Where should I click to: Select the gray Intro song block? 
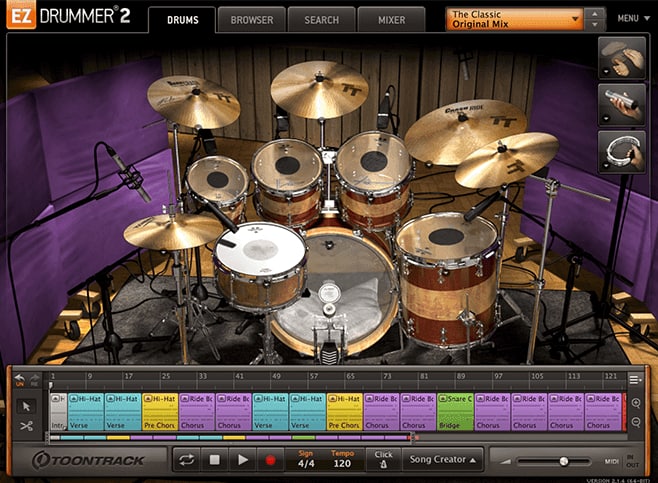[59, 412]
